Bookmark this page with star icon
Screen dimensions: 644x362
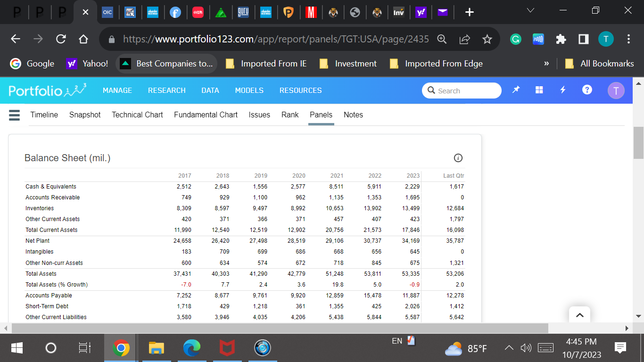(x=487, y=39)
